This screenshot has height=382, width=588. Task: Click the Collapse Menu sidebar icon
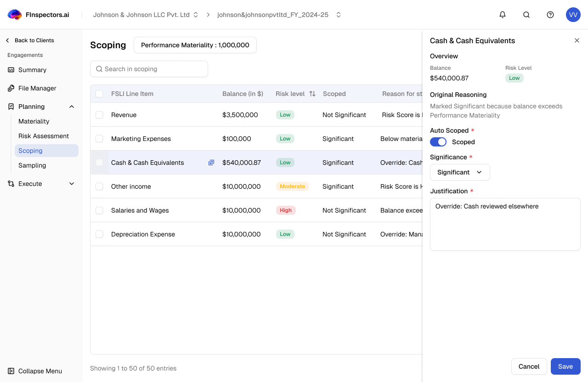click(11, 371)
